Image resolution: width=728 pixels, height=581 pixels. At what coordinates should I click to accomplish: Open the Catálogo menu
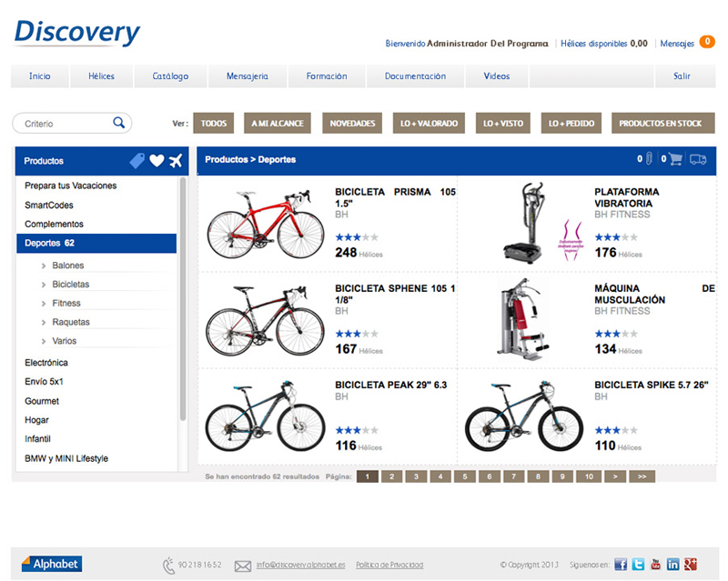pos(170,76)
